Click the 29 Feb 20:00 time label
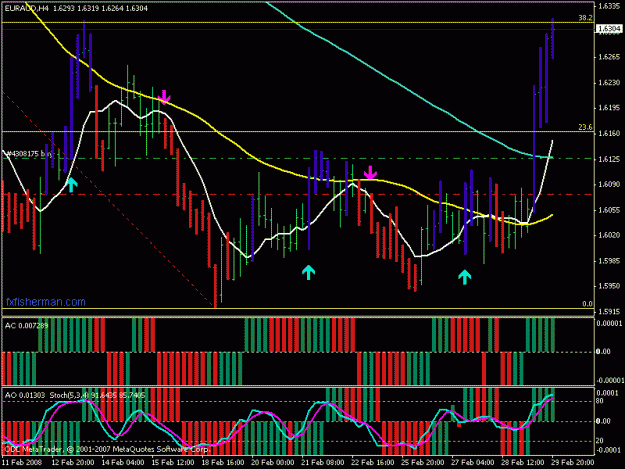Screen dimensions: 625x469 [573, 463]
